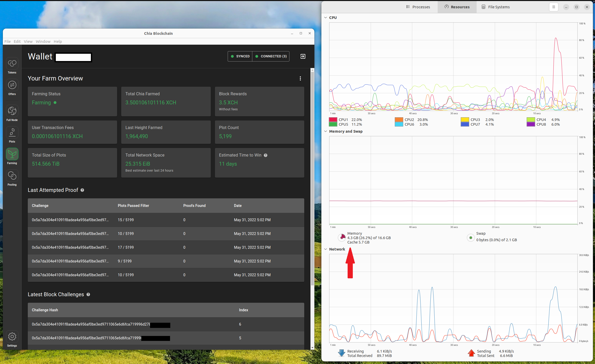Click the CPU8 purple color swatch
Screen dimensions: 595x364
(531, 124)
